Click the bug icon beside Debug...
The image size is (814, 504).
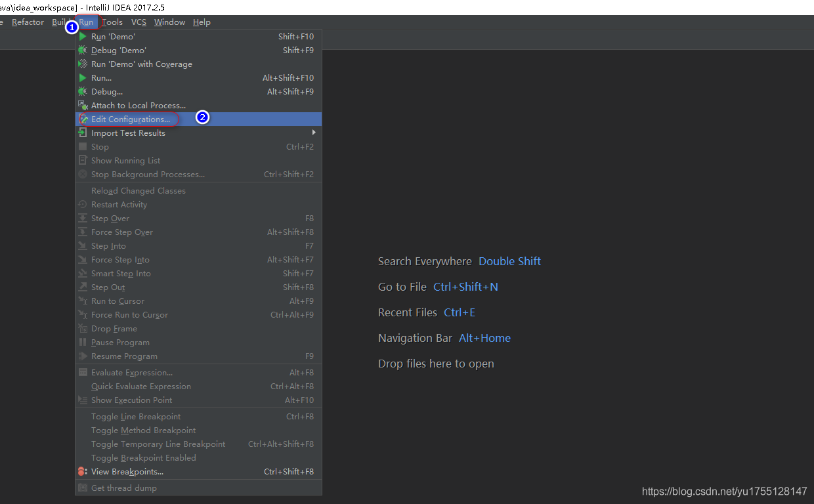pyautogui.click(x=83, y=92)
